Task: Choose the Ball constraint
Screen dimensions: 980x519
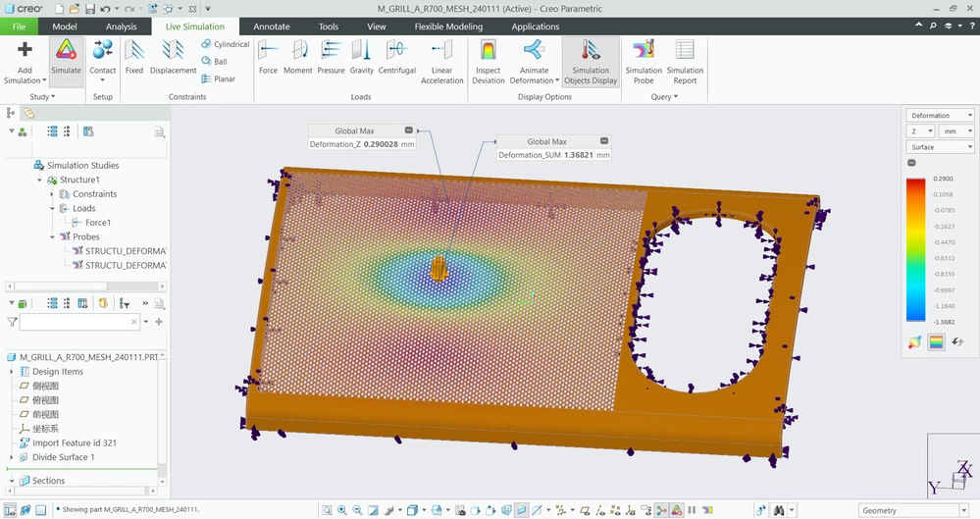Action: coord(215,61)
